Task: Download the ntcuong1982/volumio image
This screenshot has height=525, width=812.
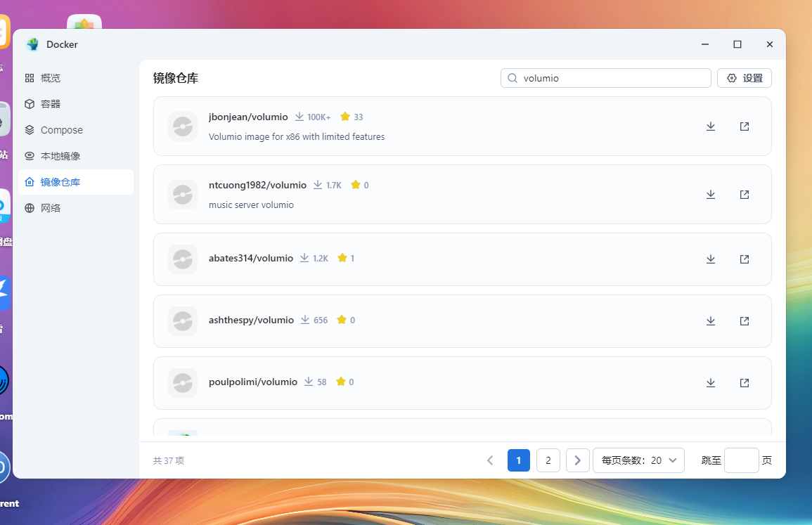Action: pos(711,195)
